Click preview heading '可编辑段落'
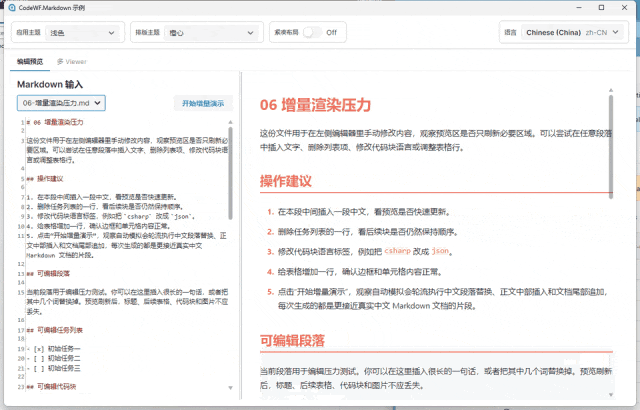Viewport: 640px width, 410px height. pyautogui.click(x=292, y=340)
